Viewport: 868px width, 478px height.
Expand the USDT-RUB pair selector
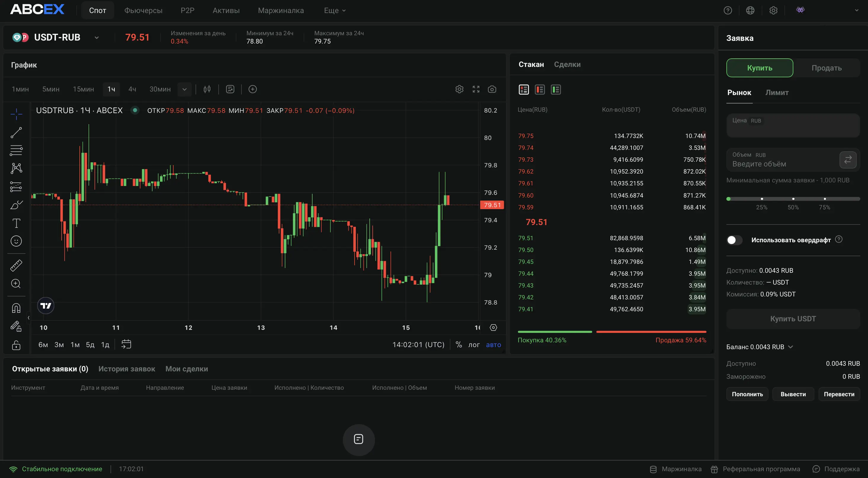click(97, 38)
